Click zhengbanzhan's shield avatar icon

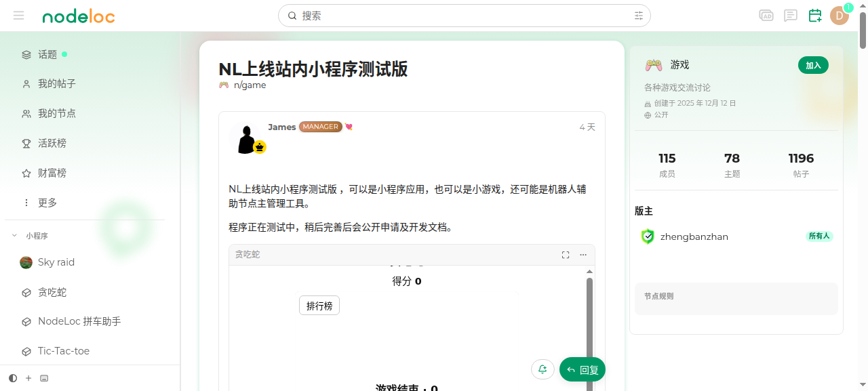click(x=648, y=236)
